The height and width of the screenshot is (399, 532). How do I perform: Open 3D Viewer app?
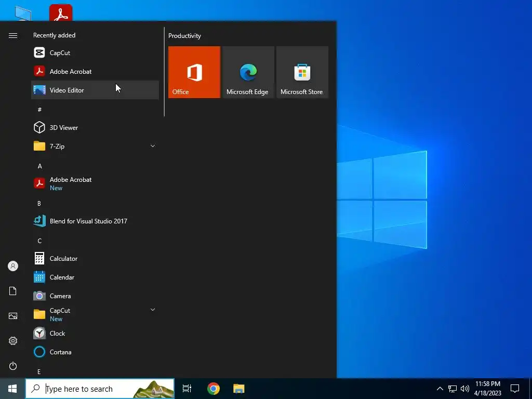95,128
